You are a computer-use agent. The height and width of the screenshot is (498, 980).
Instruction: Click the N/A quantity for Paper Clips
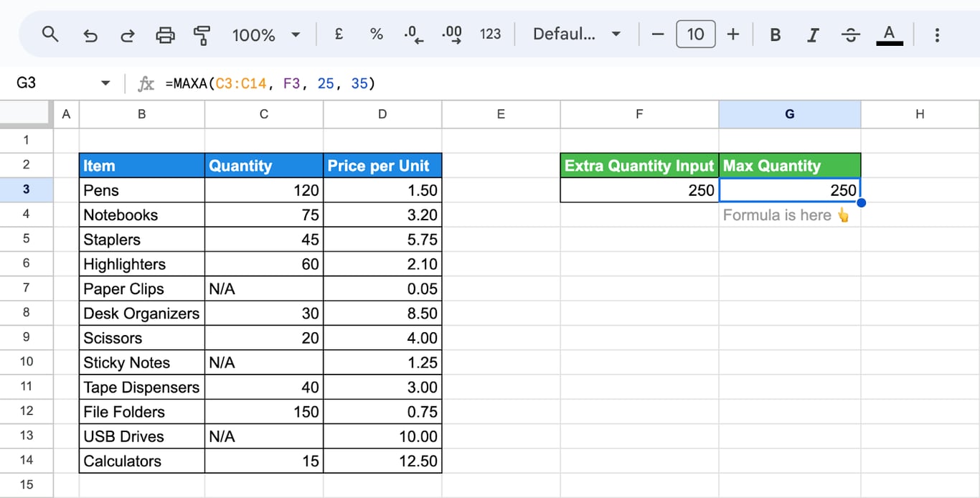pyautogui.click(x=264, y=288)
